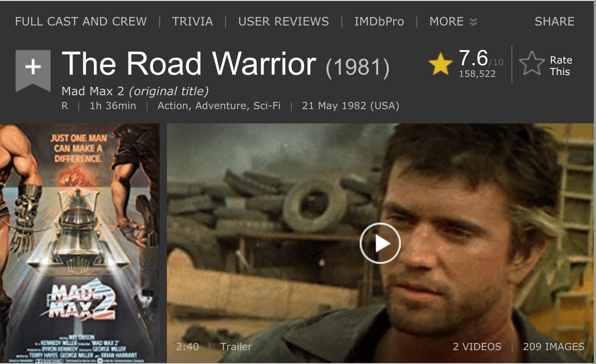This screenshot has height=364, width=596.
Task: Open the IMDbPro link
Action: click(379, 21)
